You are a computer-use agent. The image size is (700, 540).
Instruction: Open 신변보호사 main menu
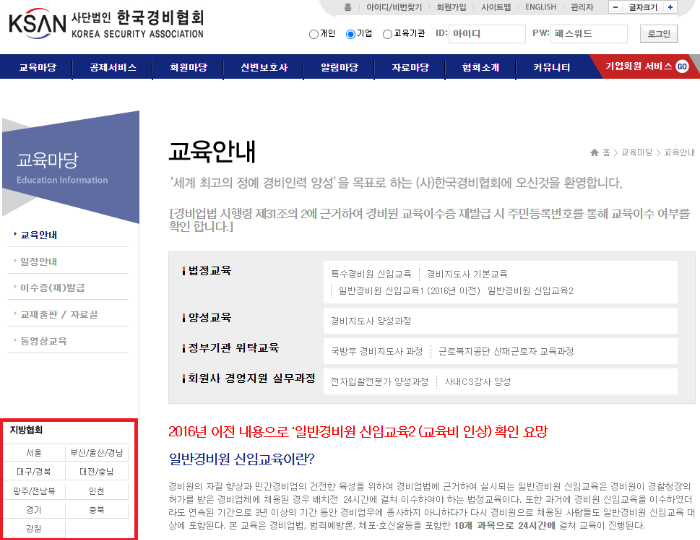pyautogui.click(x=264, y=67)
